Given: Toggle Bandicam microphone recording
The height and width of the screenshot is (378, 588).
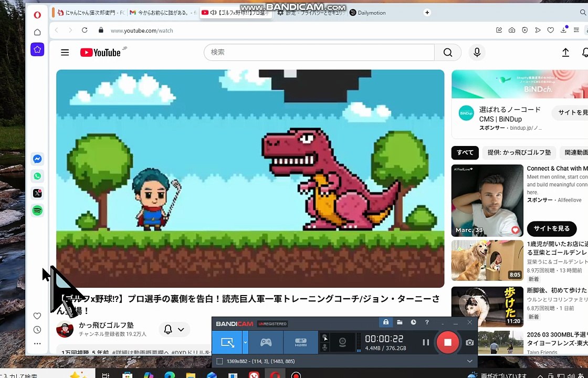Looking at the screenshot, I should click(x=325, y=347).
